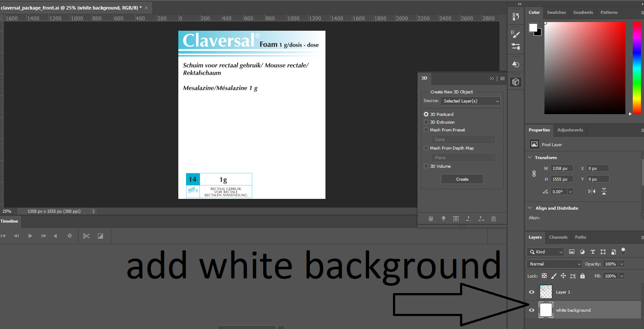Switch to the Swatches tab
This screenshot has width=644, height=329.
pyautogui.click(x=556, y=13)
